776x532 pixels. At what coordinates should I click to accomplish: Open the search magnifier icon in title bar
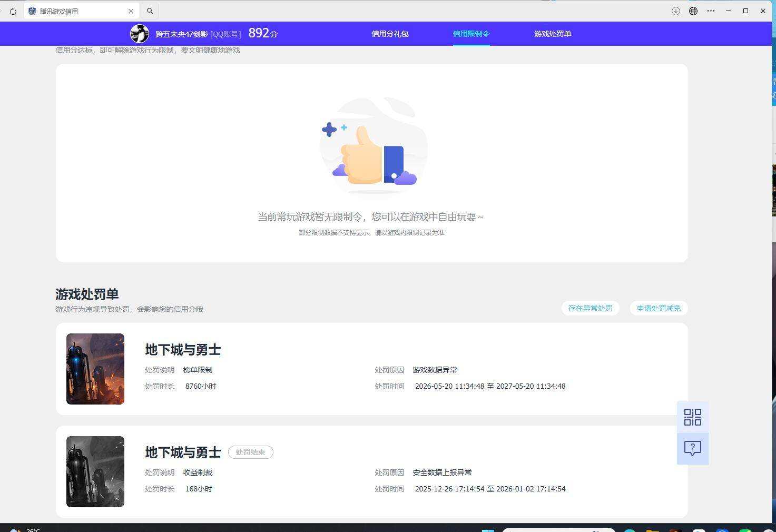tap(150, 11)
